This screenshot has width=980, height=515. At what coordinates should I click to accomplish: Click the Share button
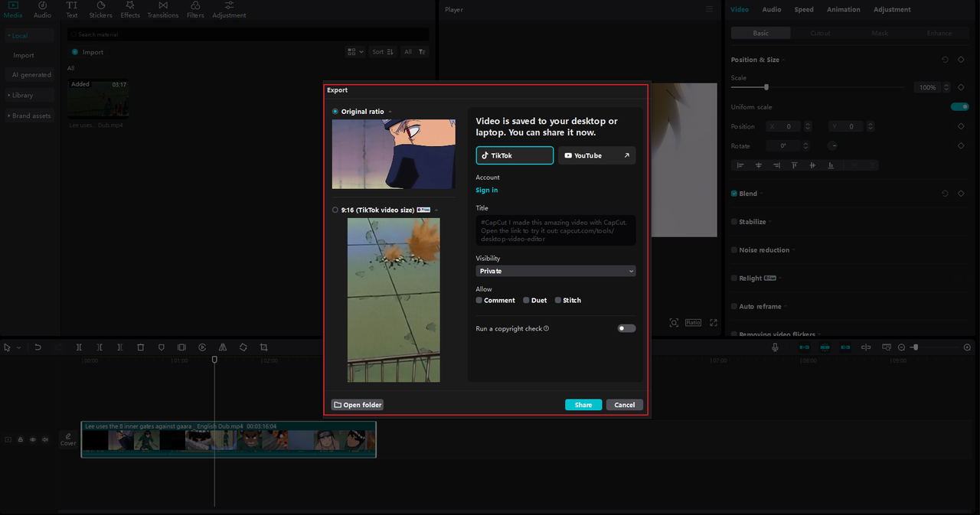(583, 405)
